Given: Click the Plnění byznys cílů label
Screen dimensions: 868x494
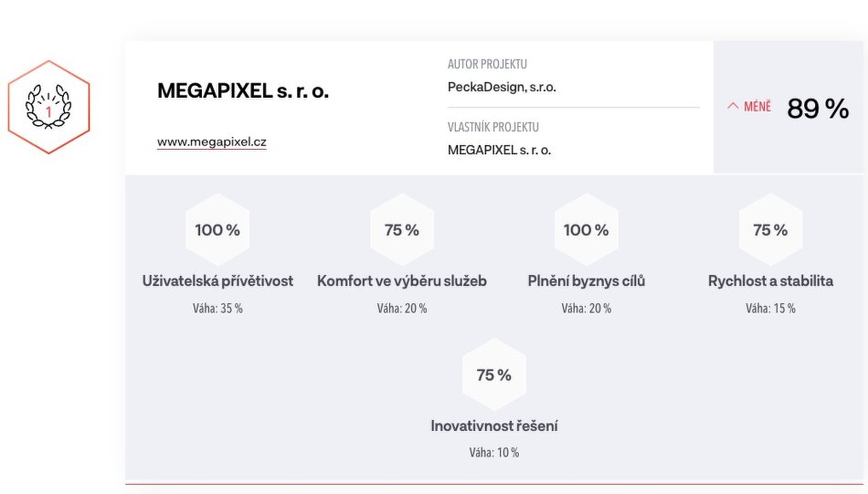Looking at the screenshot, I should click(587, 281).
